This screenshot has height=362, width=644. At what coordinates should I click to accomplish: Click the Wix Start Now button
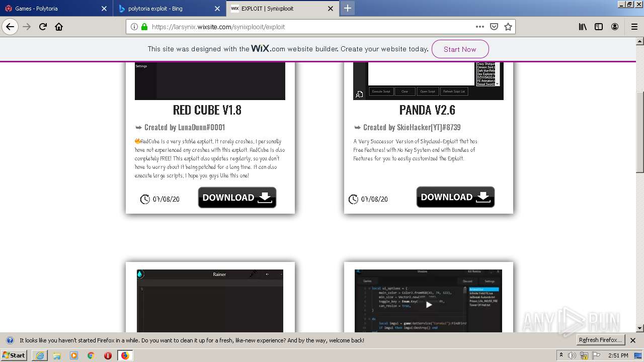pos(460,49)
